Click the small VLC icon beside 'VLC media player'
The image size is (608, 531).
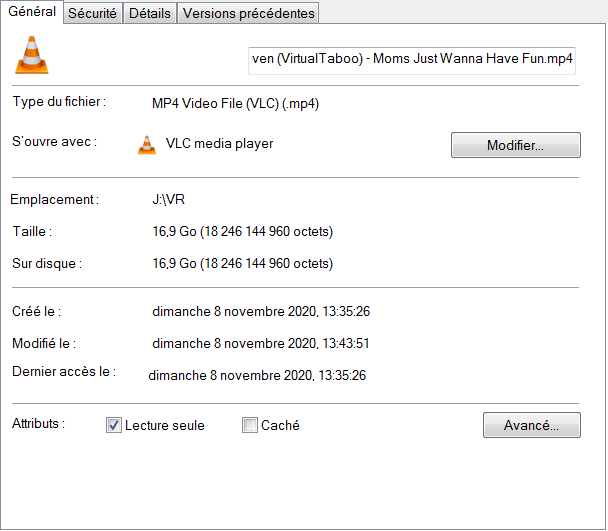[x=147, y=145]
